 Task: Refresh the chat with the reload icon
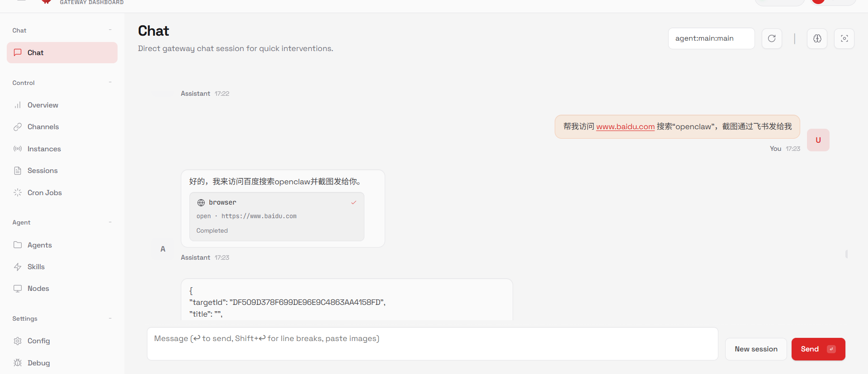click(772, 38)
